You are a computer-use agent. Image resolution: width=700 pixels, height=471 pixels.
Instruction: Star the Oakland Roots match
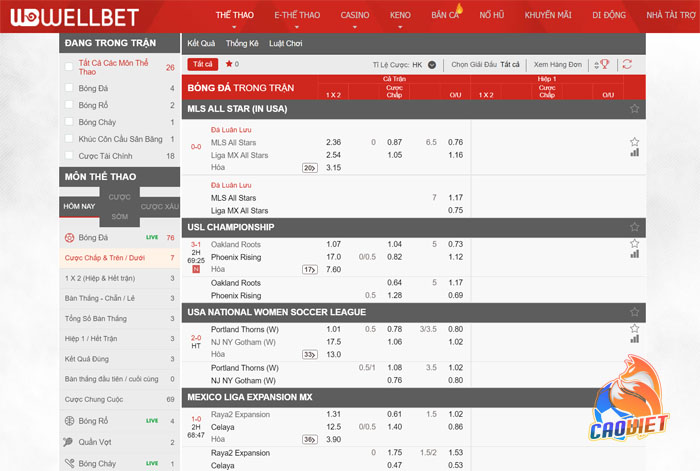634,243
